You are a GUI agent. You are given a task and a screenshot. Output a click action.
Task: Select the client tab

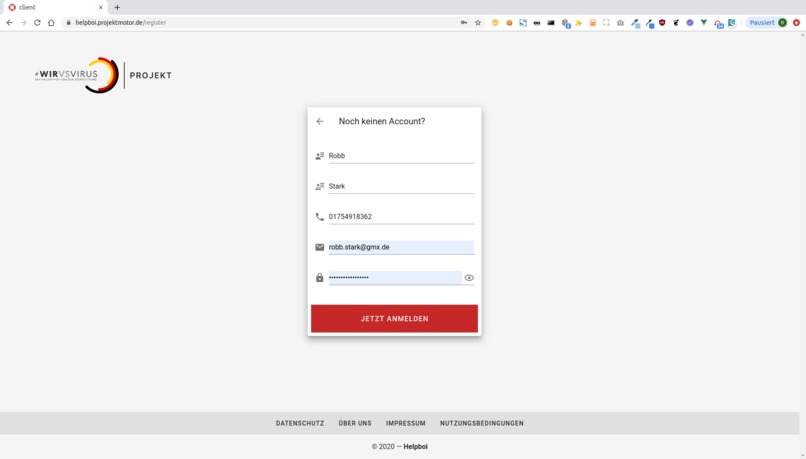[x=54, y=7]
